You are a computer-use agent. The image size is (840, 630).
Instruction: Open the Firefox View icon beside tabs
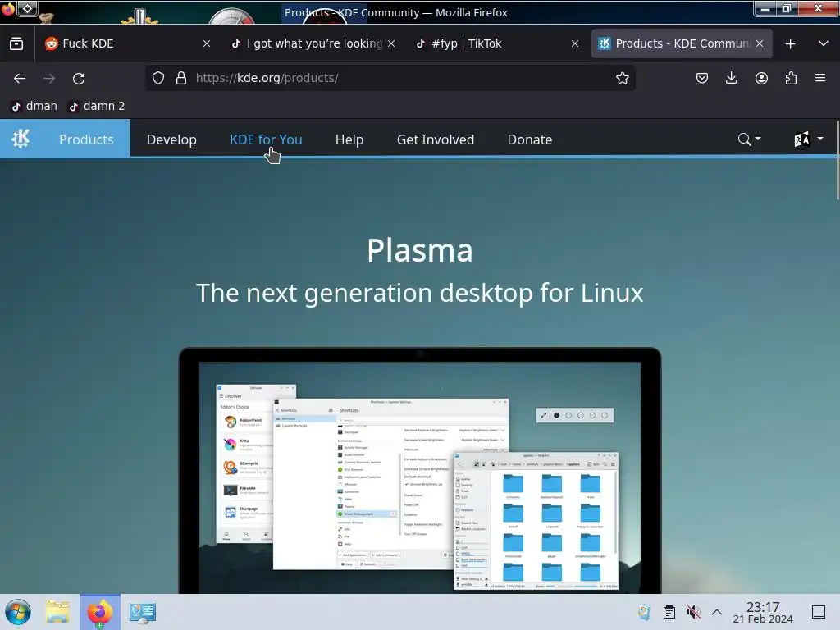(x=16, y=44)
